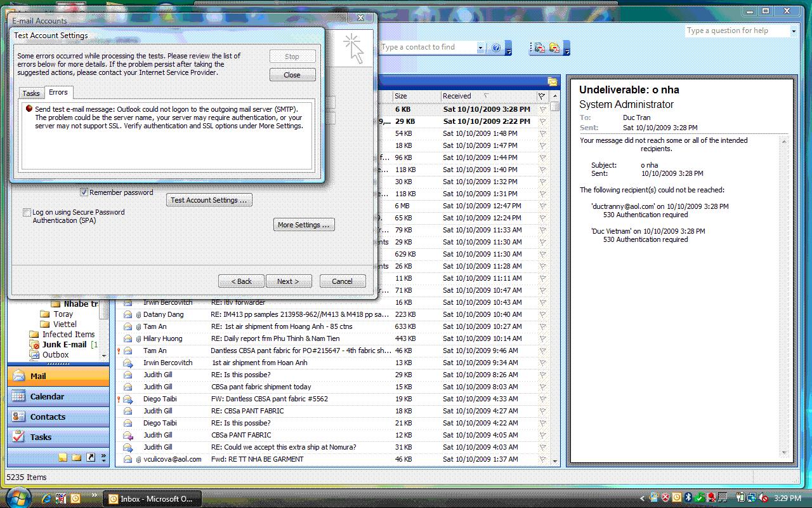Click the muted volume tray icon
The width and height of the screenshot is (812, 508).
pos(763,498)
